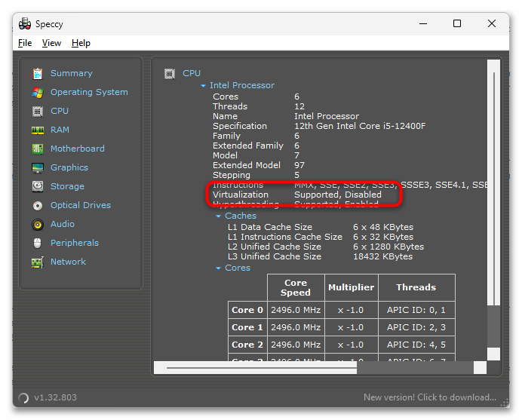Click the horizontal scrollbar right button
This screenshot has height=420, width=522.
click(x=480, y=368)
